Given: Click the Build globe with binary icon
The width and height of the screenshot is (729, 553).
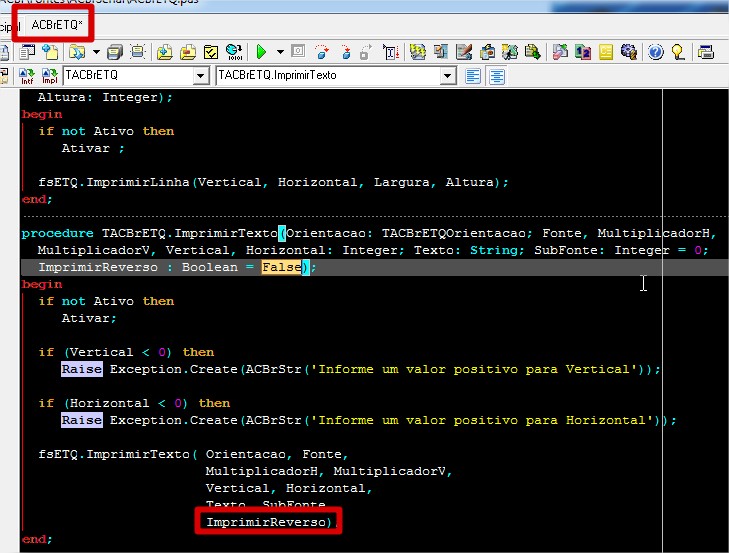Looking at the screenshot, I should click(x=234, y=52).
